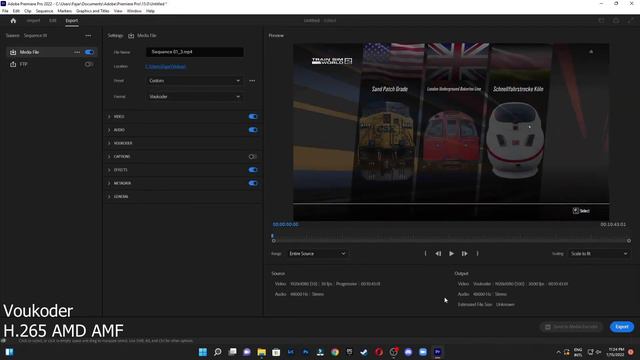This screenshot has width=640, height=360.
Task: Open the Markers menu
Action: tap(64, 11)
